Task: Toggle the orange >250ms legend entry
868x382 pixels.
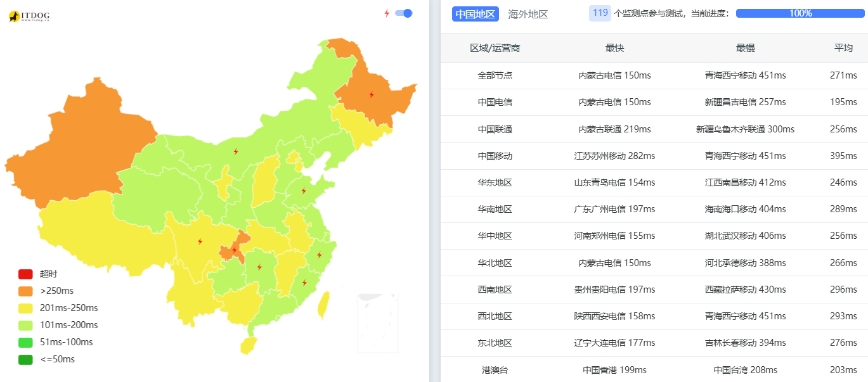Action: pyautogui.click(x=46, y=291)
